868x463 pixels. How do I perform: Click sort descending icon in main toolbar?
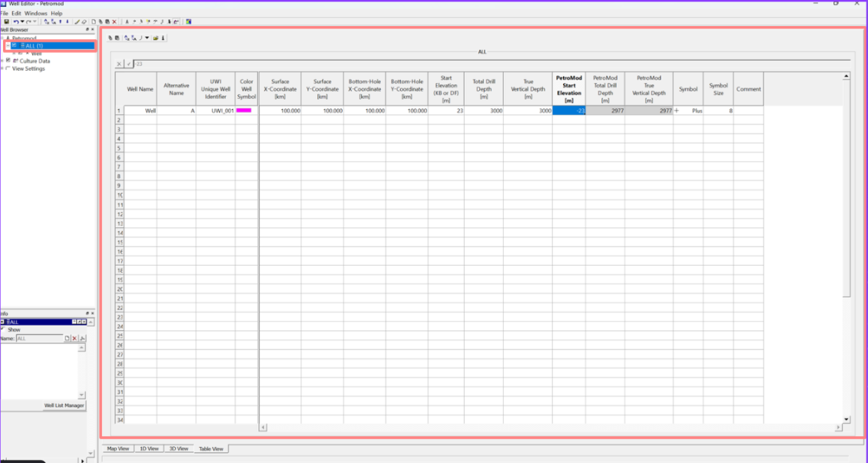pos(54,21)
